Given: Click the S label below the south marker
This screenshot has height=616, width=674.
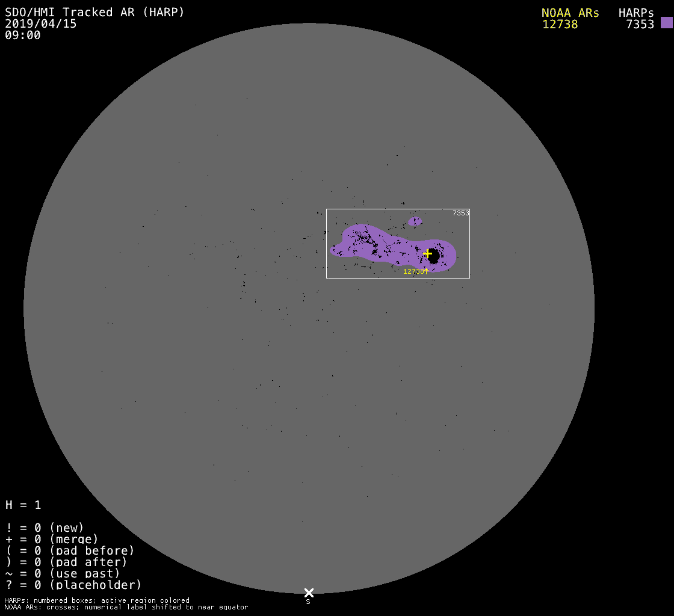Looking at the screenshot, I should (308, 602).
